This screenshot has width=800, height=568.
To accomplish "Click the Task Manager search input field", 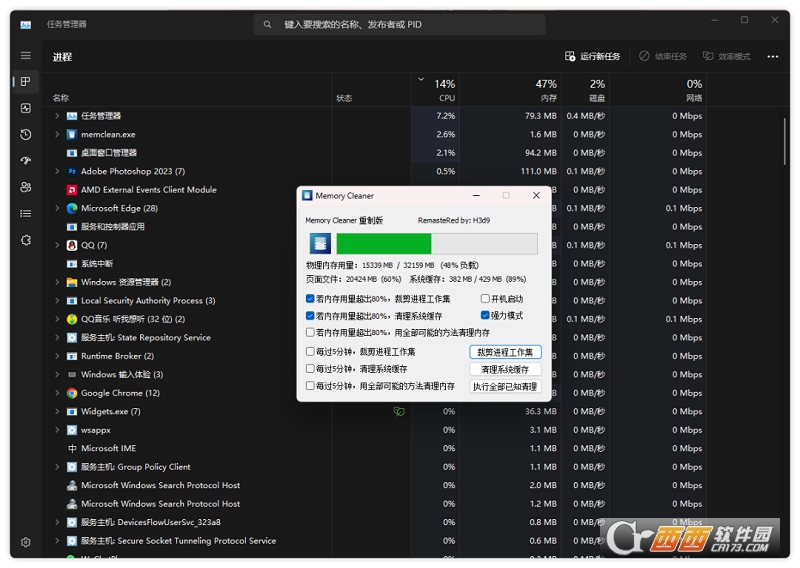I will point(399,24).
